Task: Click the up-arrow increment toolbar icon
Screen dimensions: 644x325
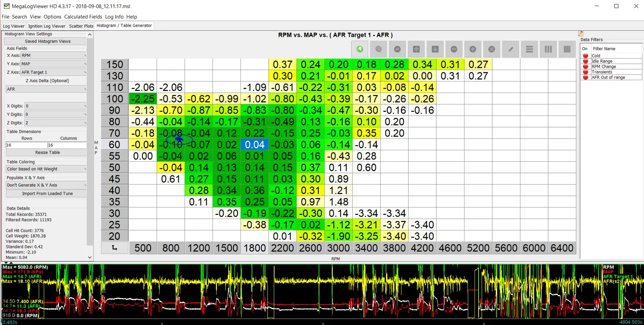Action: pos(416,49)
